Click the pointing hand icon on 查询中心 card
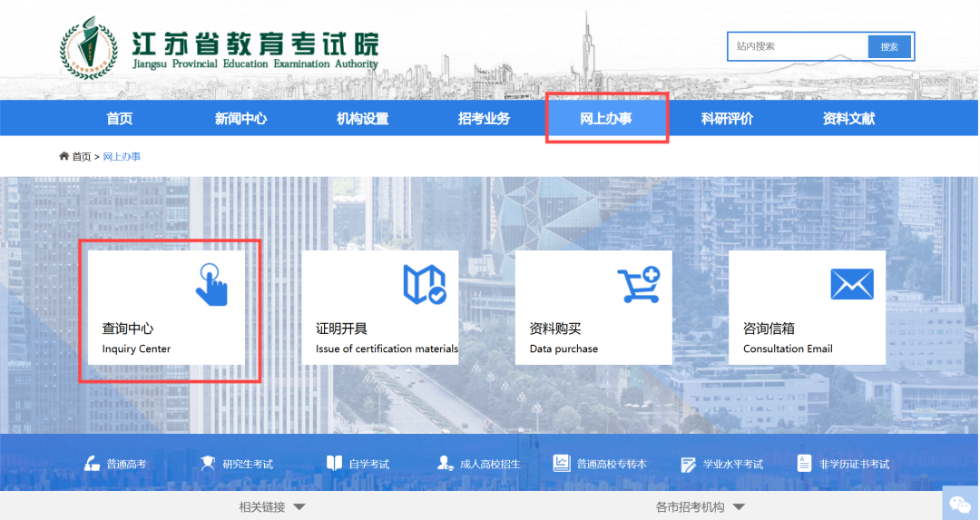 (211, 284)
